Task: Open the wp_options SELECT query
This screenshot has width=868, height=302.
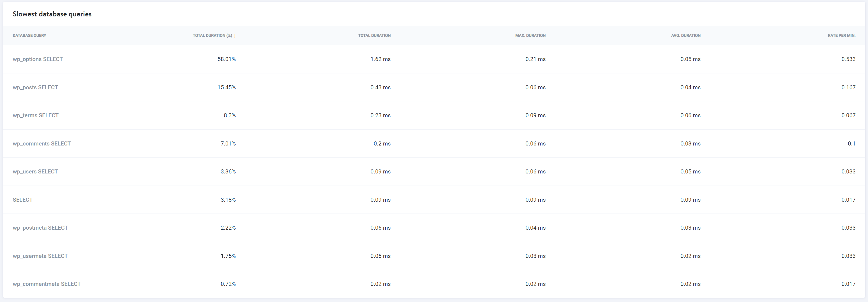Action: pos(38,59)
